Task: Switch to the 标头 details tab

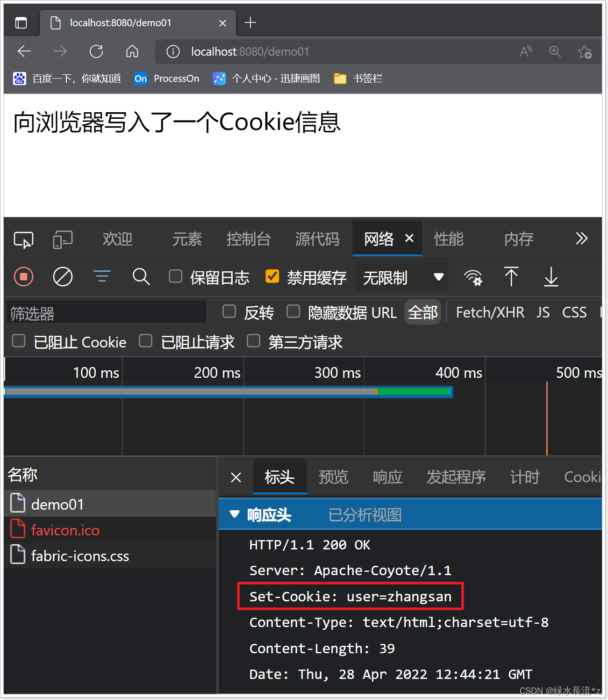Action: (279, 477)
